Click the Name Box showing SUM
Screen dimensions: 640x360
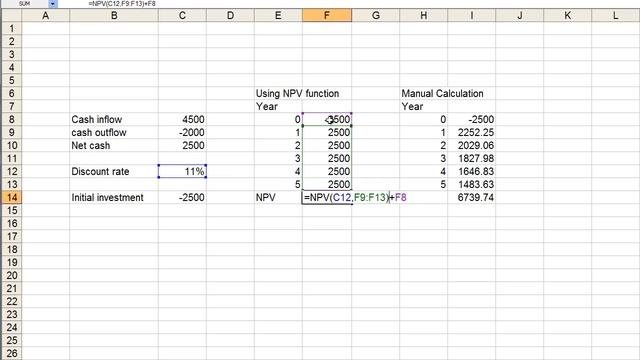pos(24,4)
